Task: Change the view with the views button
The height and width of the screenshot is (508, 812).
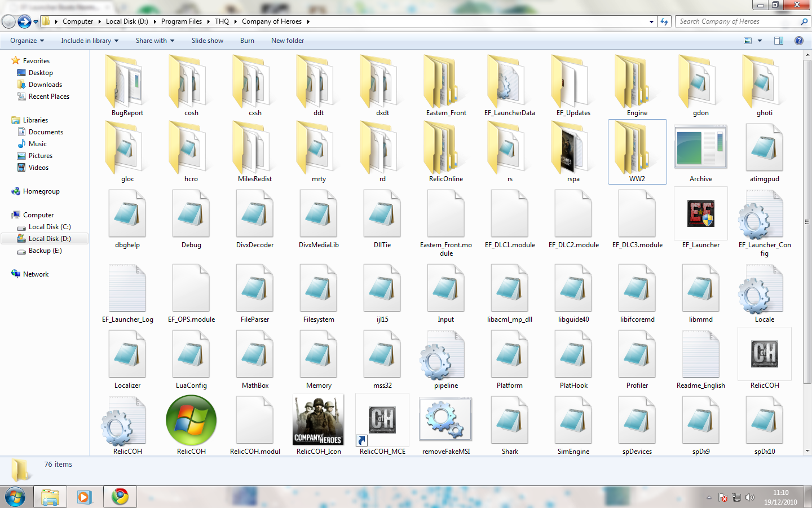Action: [748, 41]
